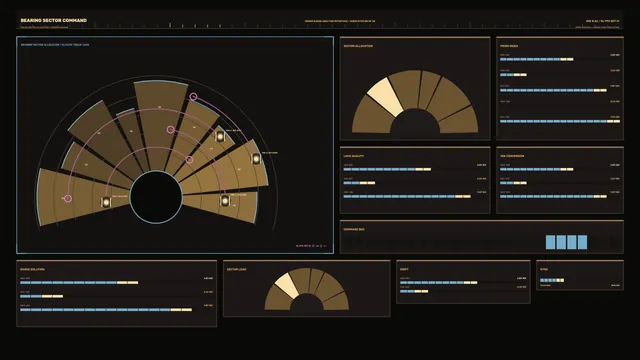Click the first blue block in Command Bus

[551, 242]
